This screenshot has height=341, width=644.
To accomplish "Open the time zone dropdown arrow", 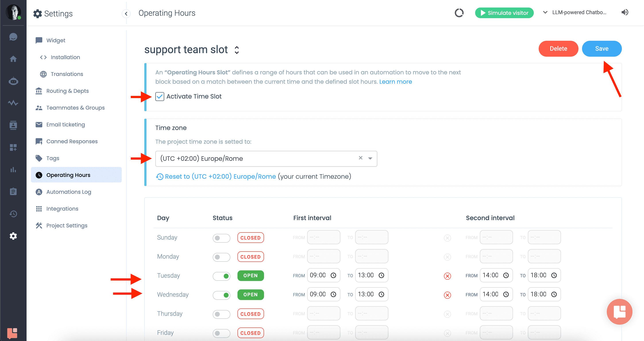I will point(370,158).
